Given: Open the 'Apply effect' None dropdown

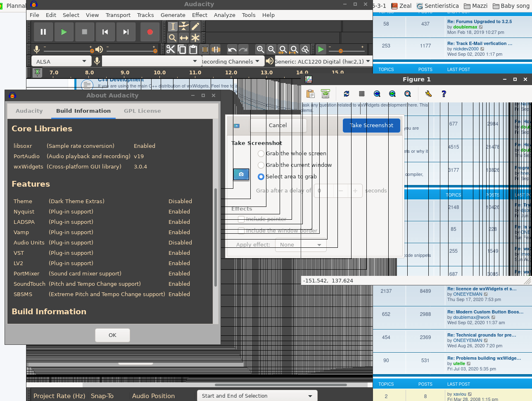Looking at the screenshot, I should 301,245.
